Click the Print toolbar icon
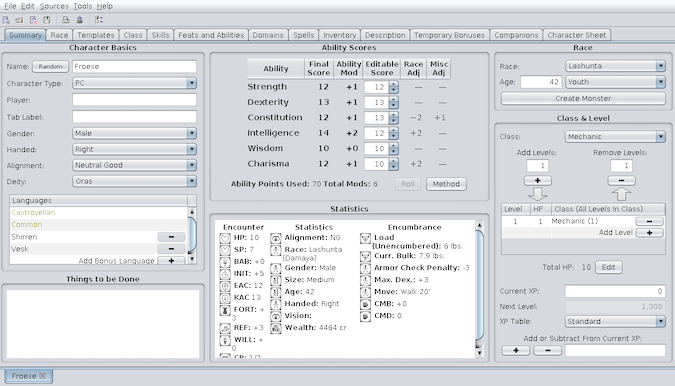The image size is (675, 386). pyautogui.click(x=65, y=20)
